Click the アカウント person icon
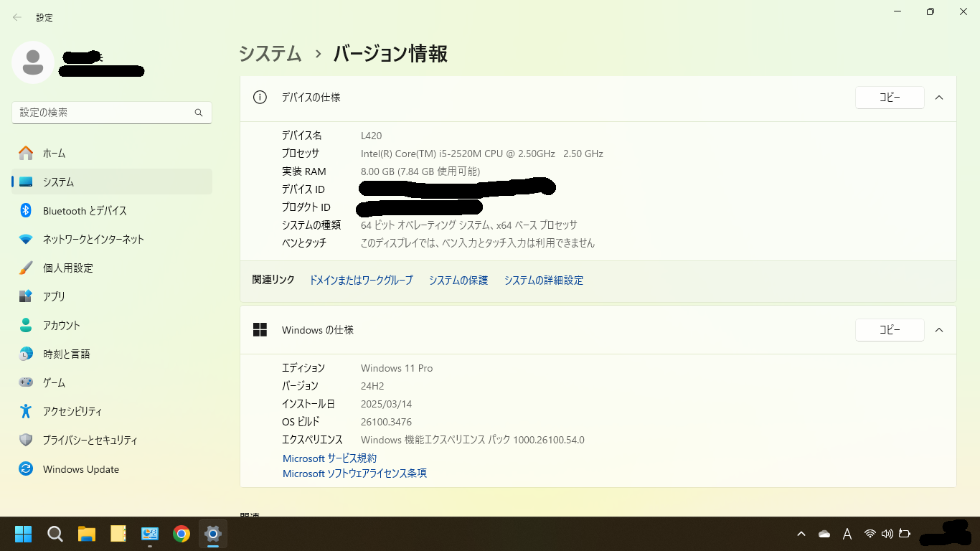This screenshot has height=551, width=980. click(x=26, y=325)
